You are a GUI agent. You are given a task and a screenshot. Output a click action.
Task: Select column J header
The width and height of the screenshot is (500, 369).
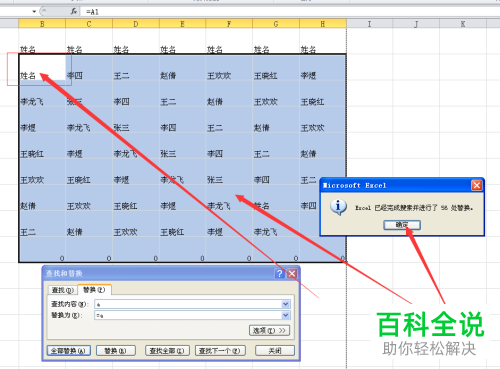tap(416, 24)
